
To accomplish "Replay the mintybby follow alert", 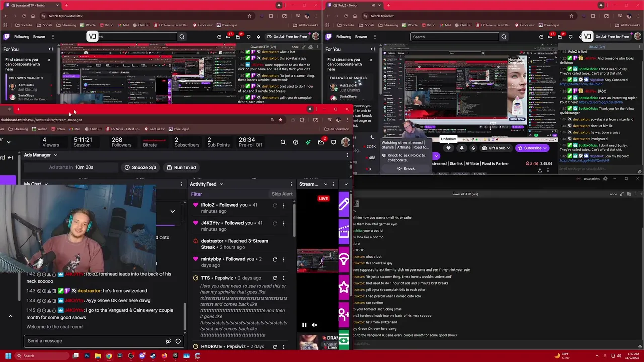I will pyautogui.click(x=275, y=259).
